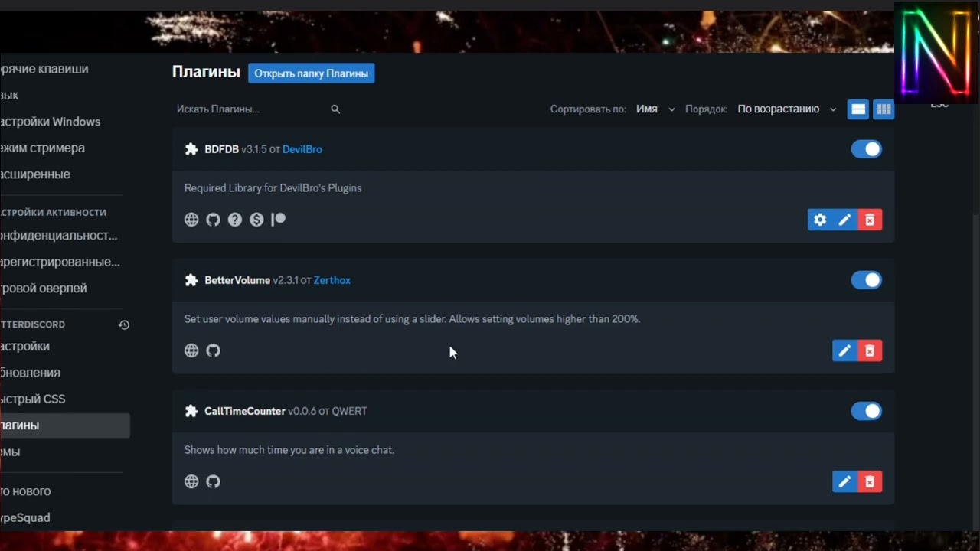Click the BDFDB puzzle piece icon
This screenshot has width=980, height=551.
pyautogui.click(x=191, y=149)
